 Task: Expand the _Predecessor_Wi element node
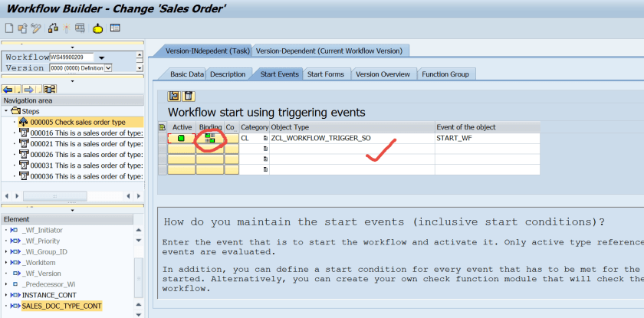click(x=6, y=284)
